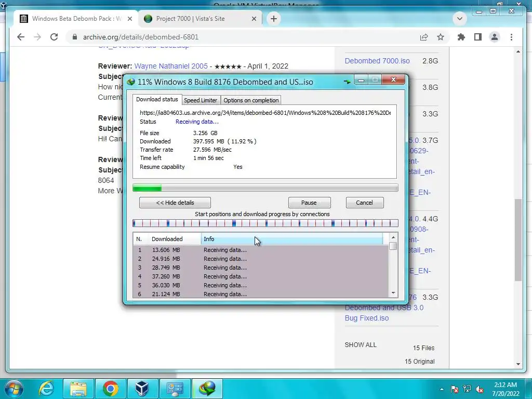532x399 pixels.
Task: Switch to Chrome in the taskbar
Action: tap(111, 389)
